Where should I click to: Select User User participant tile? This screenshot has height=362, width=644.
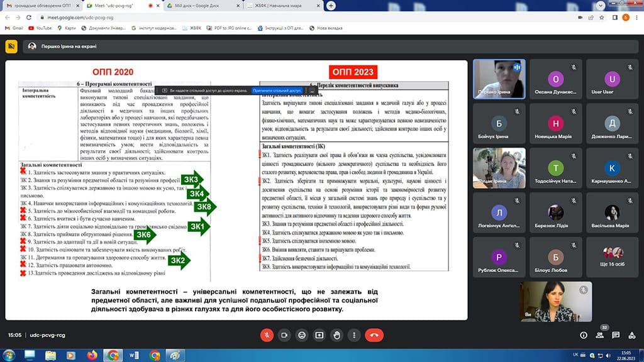pyautogui.click(x=612, y=79)
